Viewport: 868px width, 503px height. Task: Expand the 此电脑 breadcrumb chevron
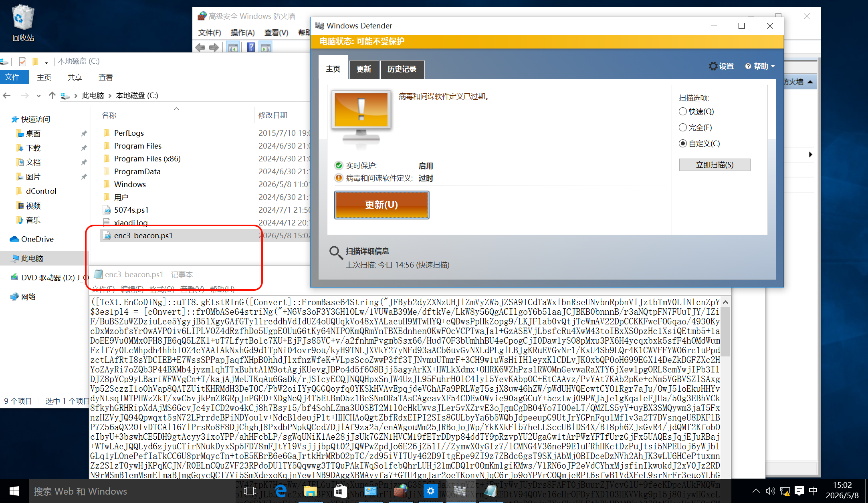[109, 96]
